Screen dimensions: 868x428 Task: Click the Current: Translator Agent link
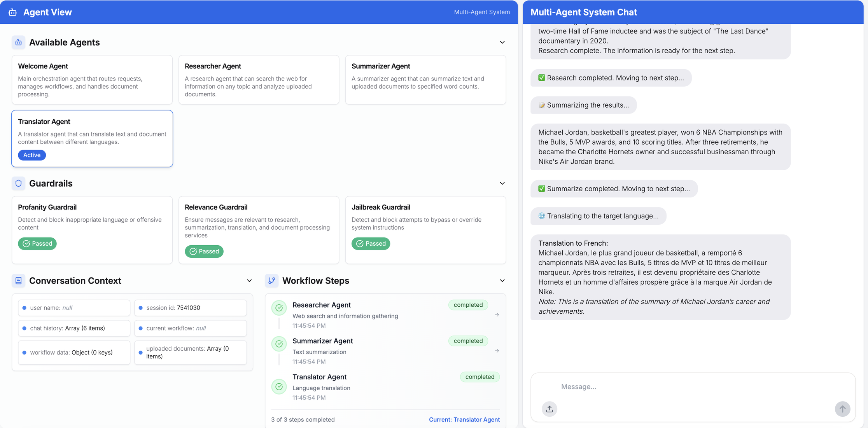tap(464, 419)
